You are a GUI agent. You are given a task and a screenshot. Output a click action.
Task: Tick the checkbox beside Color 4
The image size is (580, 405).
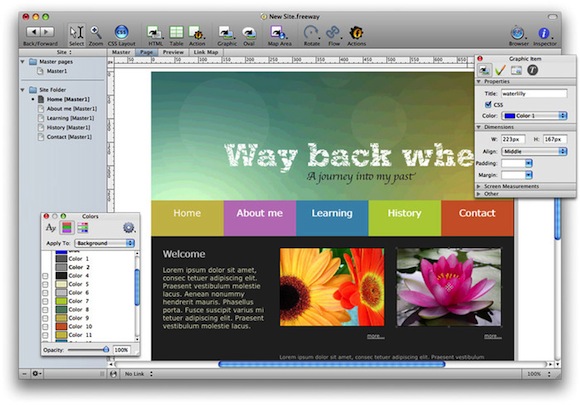pyautogui.click(x=45, y=276)
